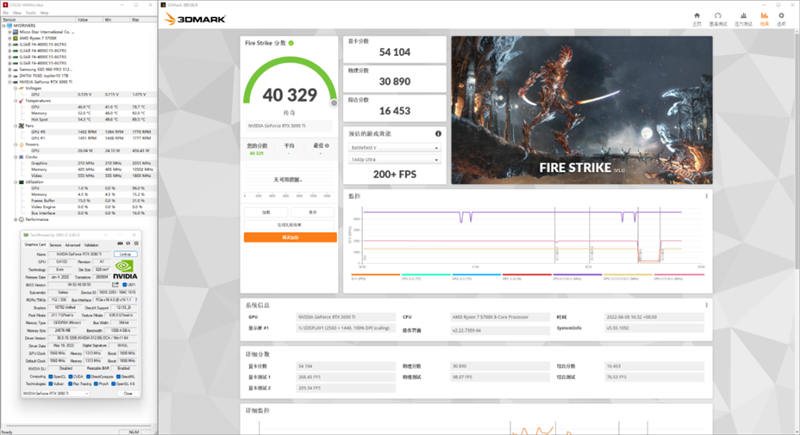This screenshot has height=435, width=800.
Task: Collapse the NVIDIA GeForce RTX 3090 Ti node
Action: coord(10,82)
